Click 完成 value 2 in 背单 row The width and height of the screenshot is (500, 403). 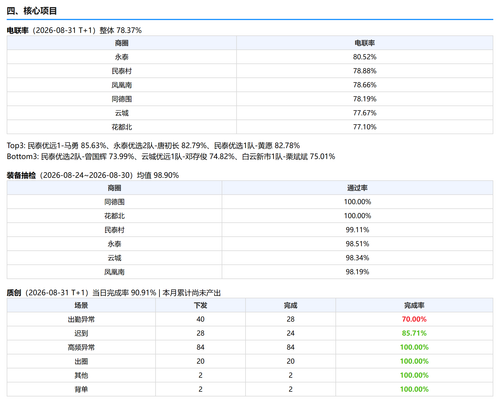[290, 389]
